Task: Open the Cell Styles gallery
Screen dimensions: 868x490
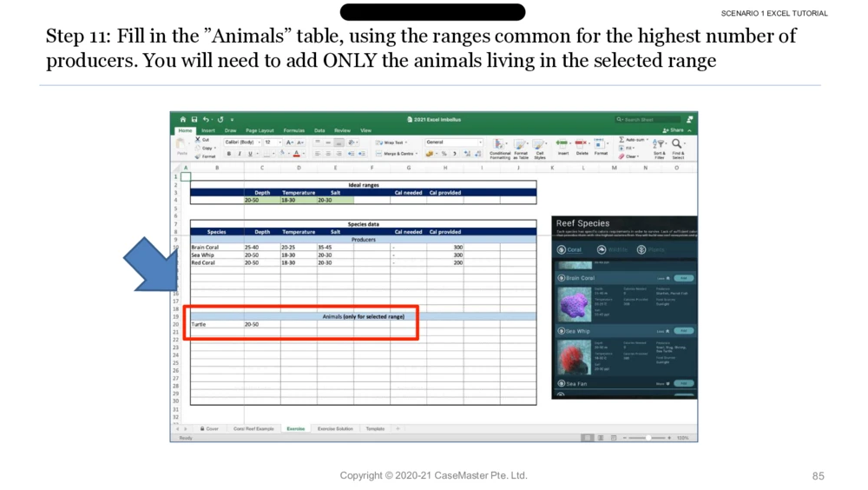Action: pyautogui.click(x=540, y=148)
